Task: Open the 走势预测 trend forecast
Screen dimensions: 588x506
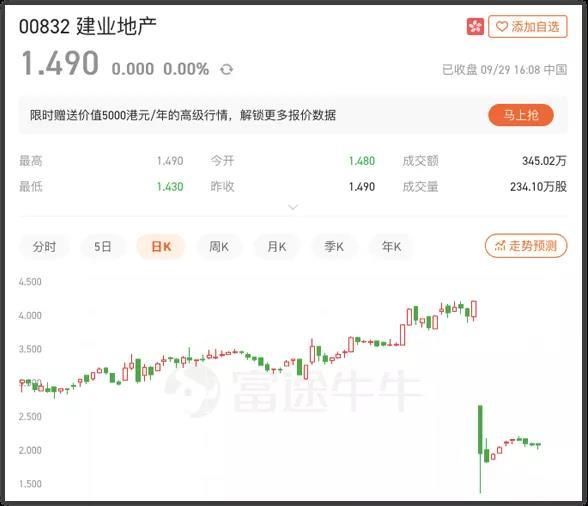Action: tap(526, 246)
